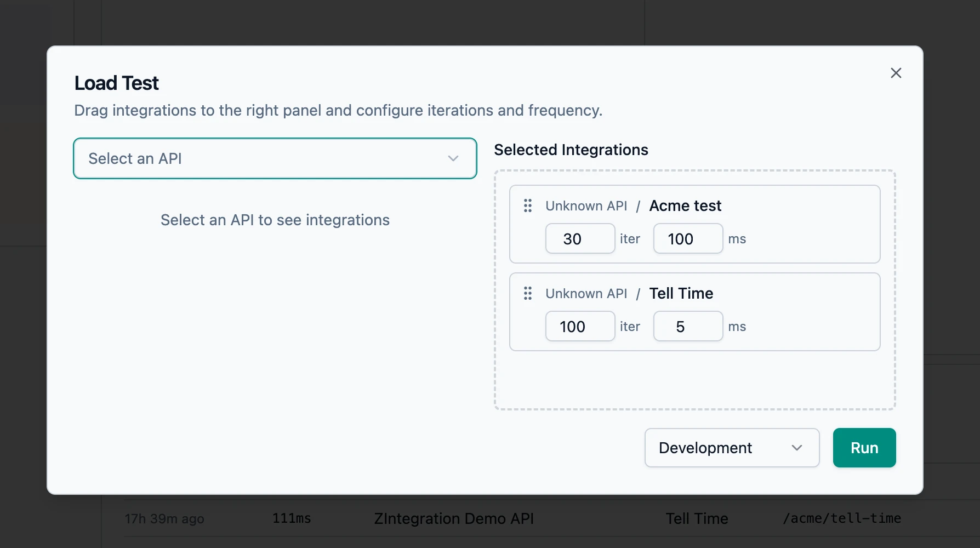
Task: Click the drag handle on Acme test card
Action: click(x=528, y=206)
